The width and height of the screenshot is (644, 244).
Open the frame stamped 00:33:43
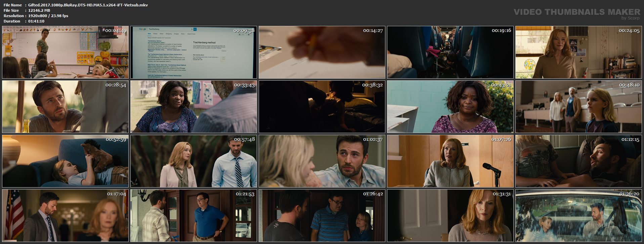click(194, 107)
